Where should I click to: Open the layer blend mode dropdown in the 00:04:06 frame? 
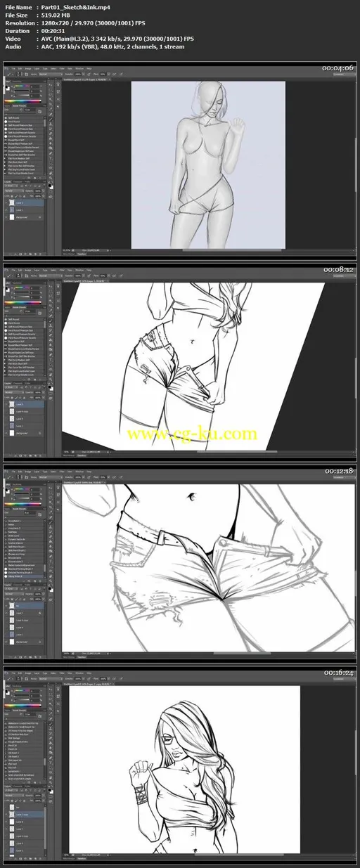(x=14, y=191)
